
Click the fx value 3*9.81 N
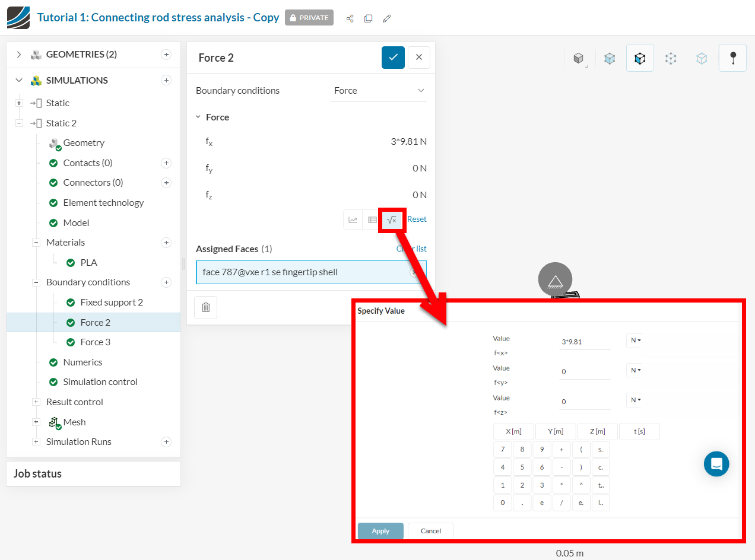click(x=408, y=141)
